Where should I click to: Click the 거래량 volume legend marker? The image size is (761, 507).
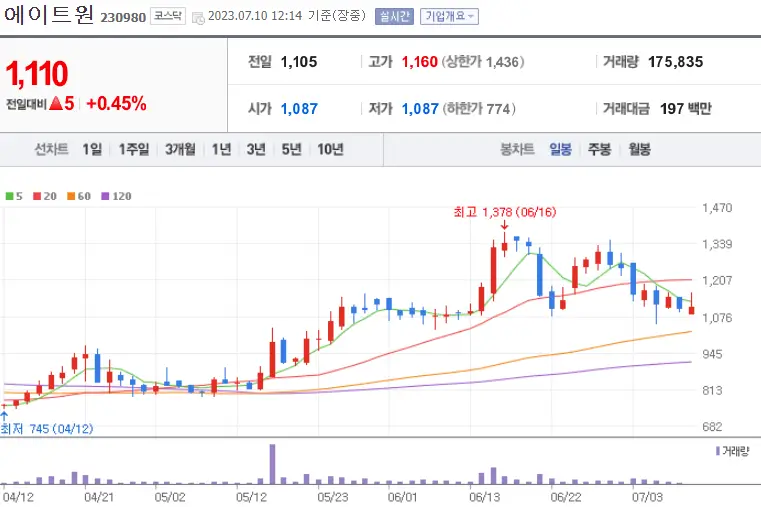coord(718,451)
